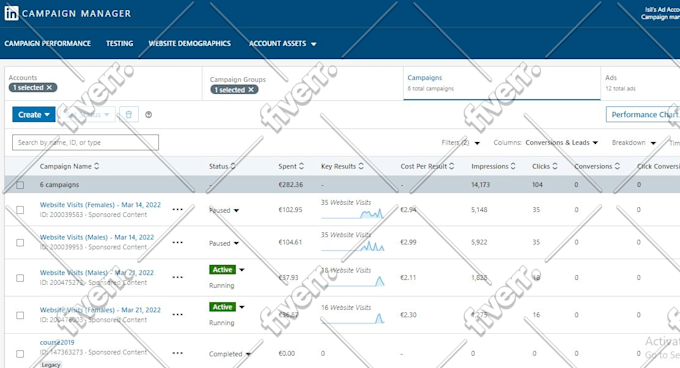
Task: View sparkline chart for Females Mar 21 campaign
Action: click(x=353, y=319)
